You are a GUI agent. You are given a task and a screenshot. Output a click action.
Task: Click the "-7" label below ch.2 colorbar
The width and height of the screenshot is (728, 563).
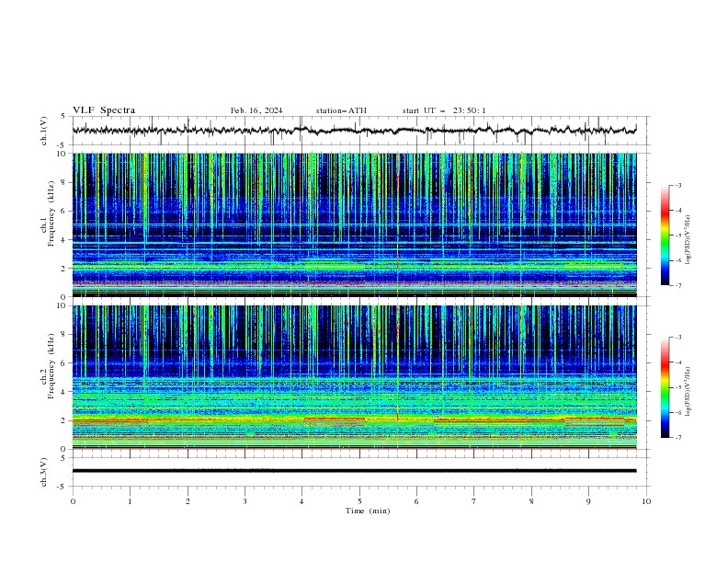point(678,438)
